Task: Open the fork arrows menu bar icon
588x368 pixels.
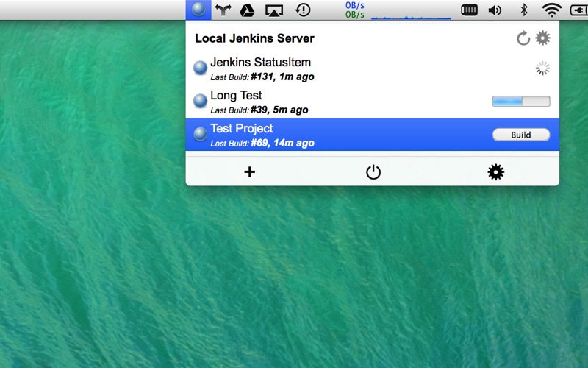Action: tap(223, 10)
